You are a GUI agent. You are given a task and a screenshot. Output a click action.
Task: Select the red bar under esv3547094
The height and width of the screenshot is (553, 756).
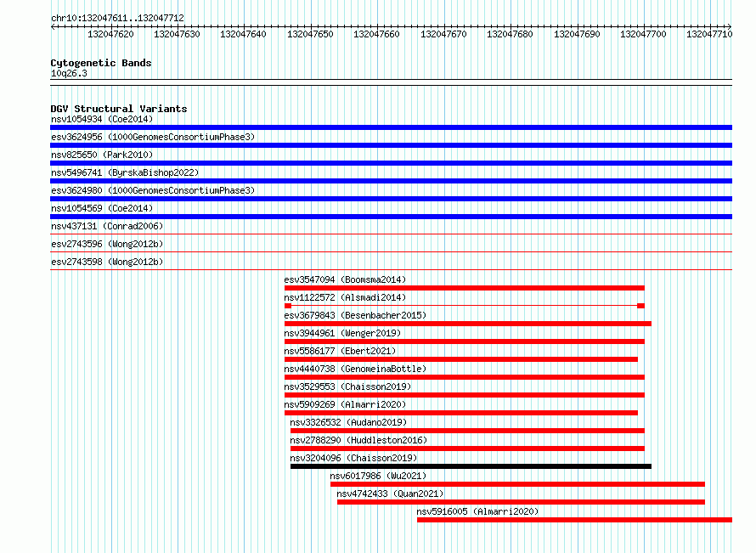click(x=465, y=288)
